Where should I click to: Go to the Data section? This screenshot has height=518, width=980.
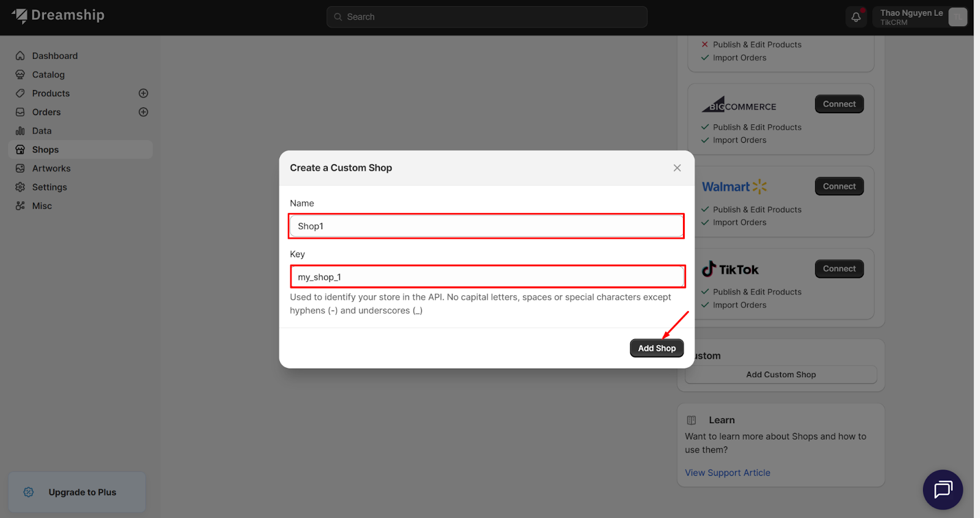tap(42, 131)
